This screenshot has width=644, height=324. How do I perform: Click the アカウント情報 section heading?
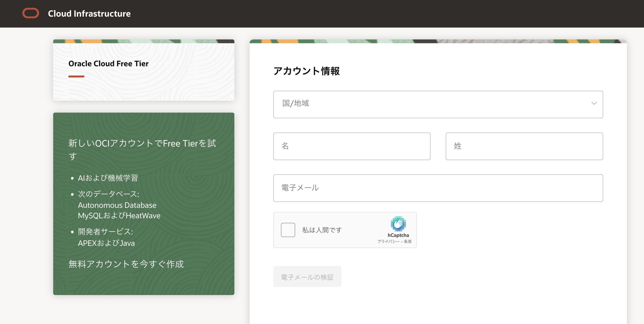(x=307, y=71)
